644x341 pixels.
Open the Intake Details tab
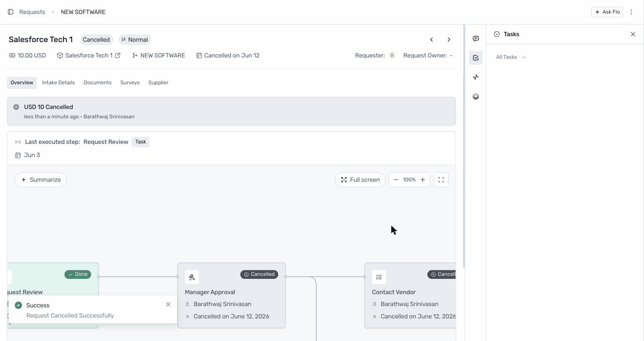coord(58,83)
